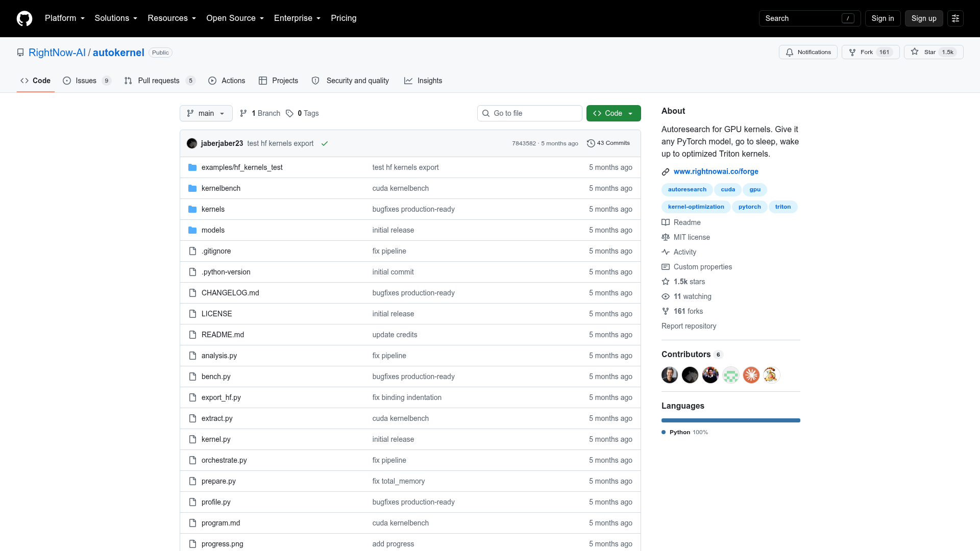This screenshot has width=980, height=551.
Task: Click the folder icon for models
Action: 192,230
